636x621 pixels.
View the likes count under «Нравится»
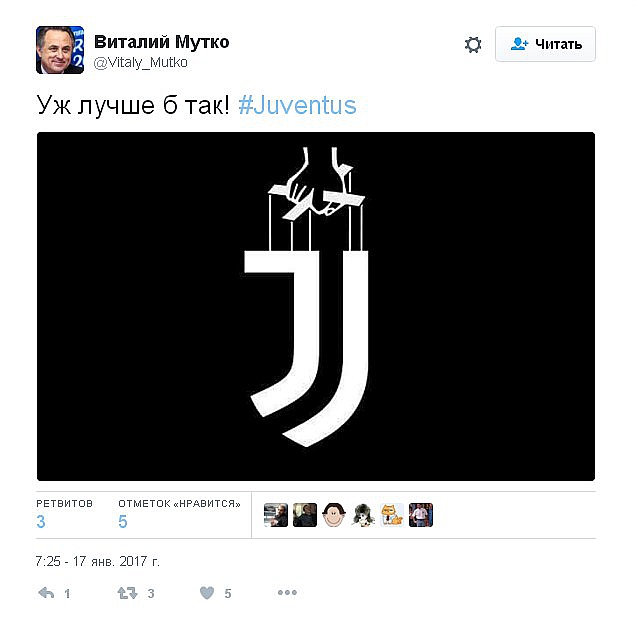[x=123, y=522]
